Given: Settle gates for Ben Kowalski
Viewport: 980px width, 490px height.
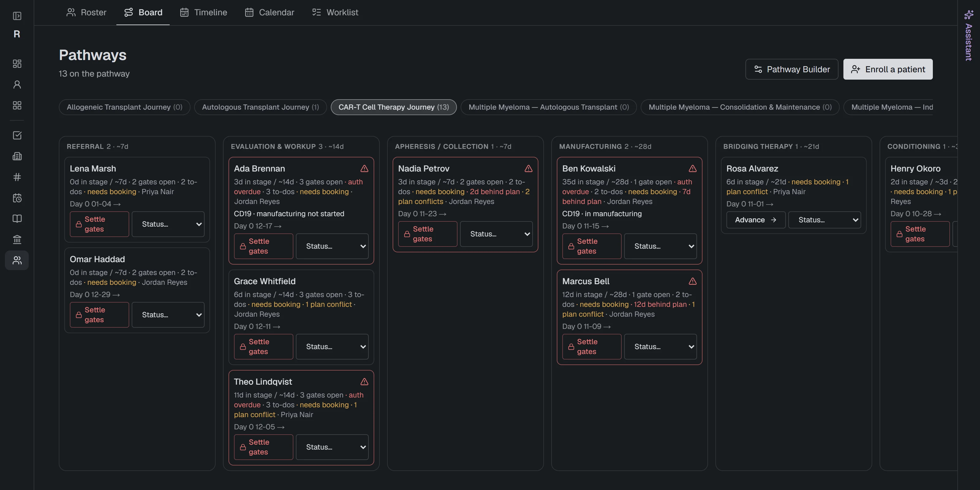Looking at the screenshot, I should point(592,246).
